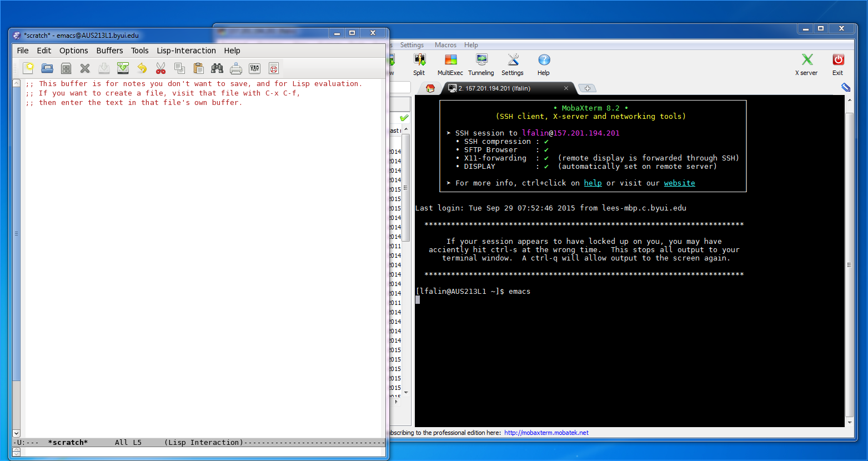Open the File menu in Emacs

[x=23, y=51]
